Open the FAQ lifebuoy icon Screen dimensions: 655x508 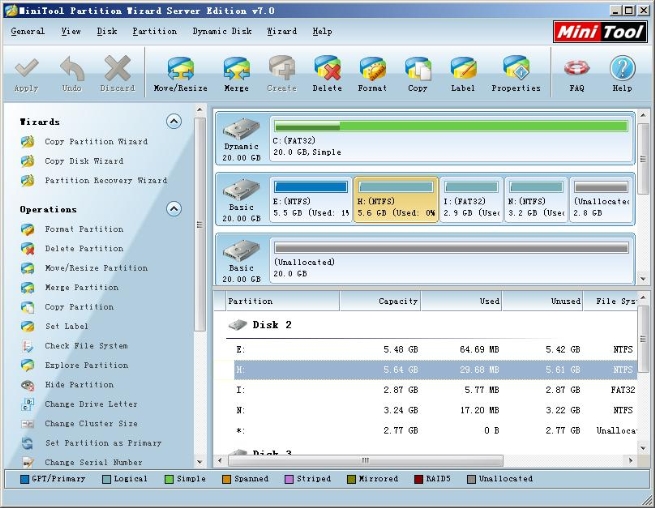(577, 69)
